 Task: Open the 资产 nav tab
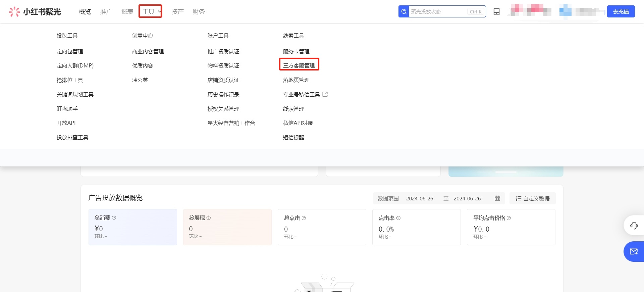tap(178, 12)
